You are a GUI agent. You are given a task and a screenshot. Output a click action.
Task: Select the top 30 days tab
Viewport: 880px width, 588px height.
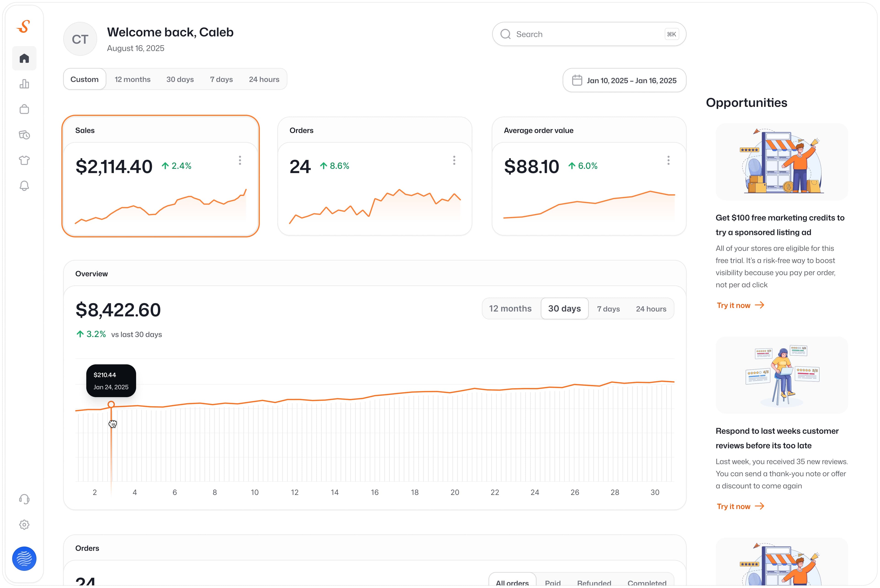tap(180, 79)
